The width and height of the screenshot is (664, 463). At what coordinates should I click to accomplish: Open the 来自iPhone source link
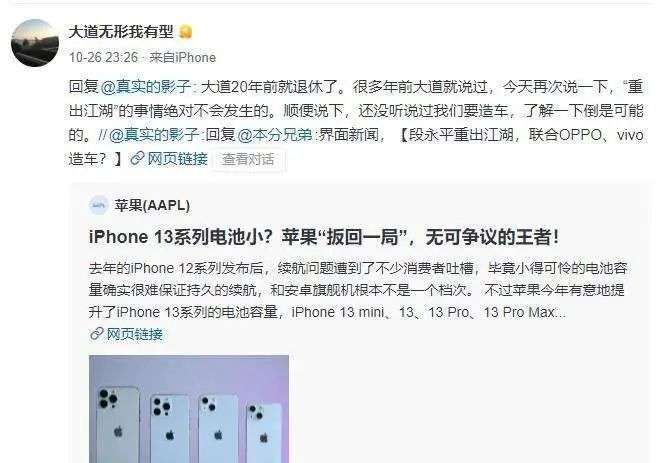(x=183, y=57)
